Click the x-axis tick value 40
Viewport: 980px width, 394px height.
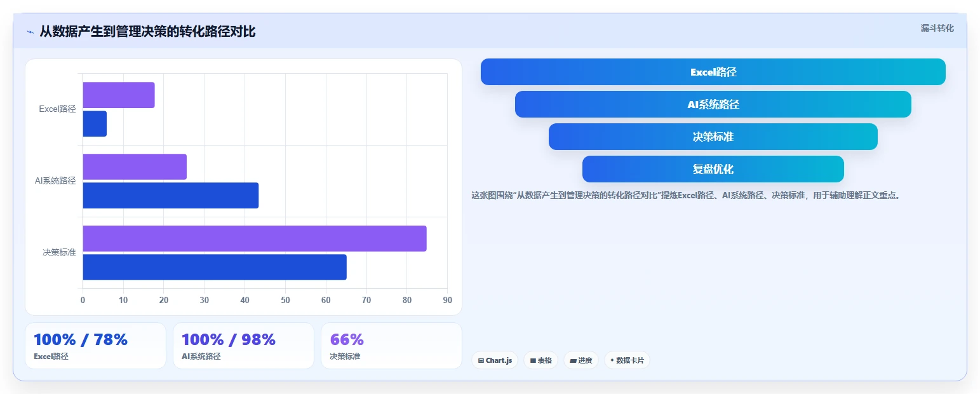click(245, 300)
